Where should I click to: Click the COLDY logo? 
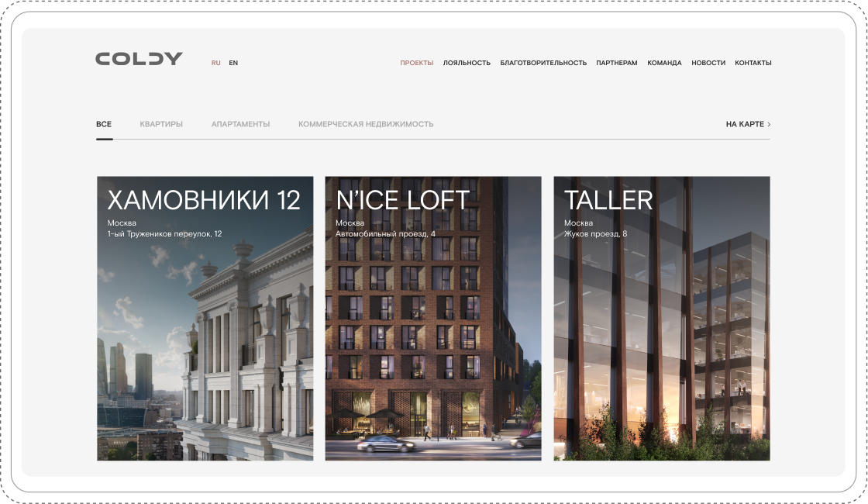tap(139, 59)
